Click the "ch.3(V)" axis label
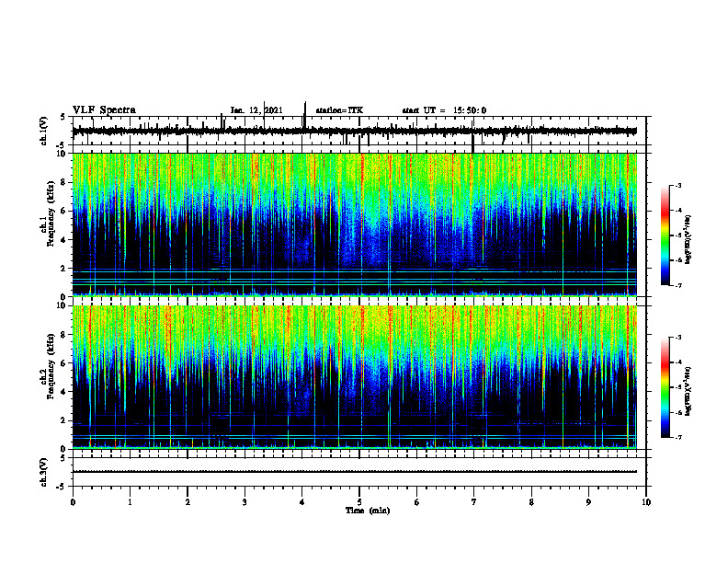Viewport: 728px width, 563px height. (x=44, y=472)
